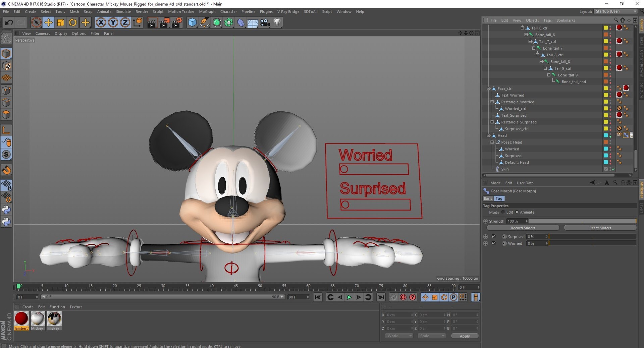Click the upper Python script icon

pos(6,210)
